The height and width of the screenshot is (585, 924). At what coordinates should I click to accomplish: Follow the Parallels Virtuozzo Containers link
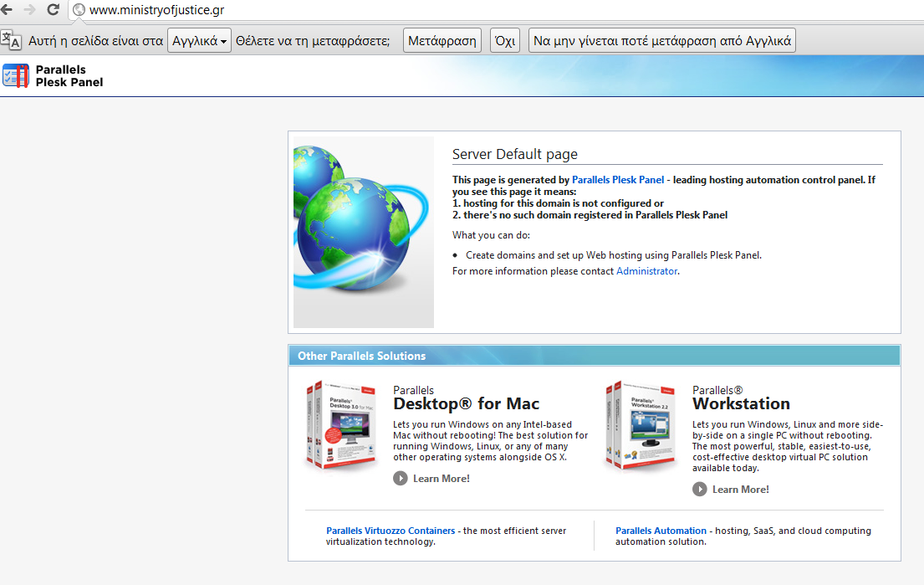(x=391, y=531)
